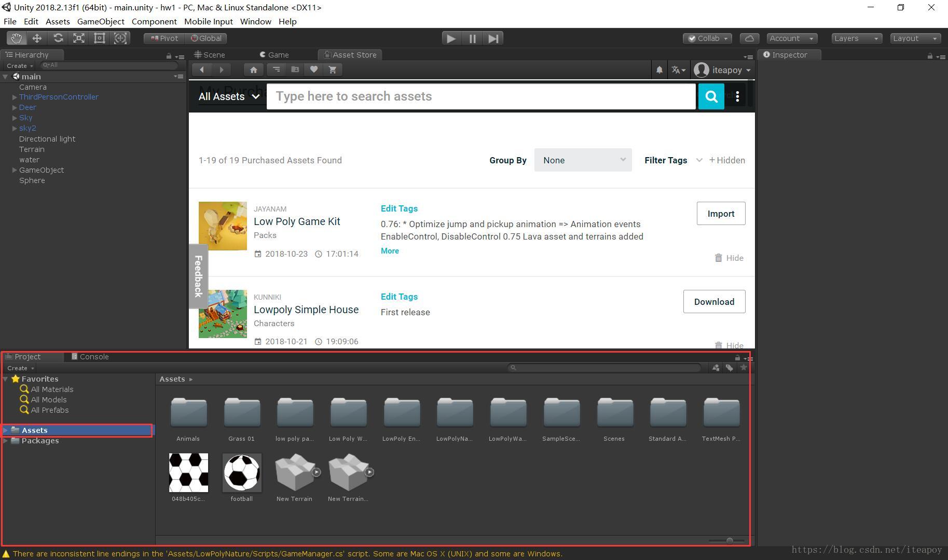This screenshot has width=948, height=560.
Task: Start Play mode
Action: point(451,38)
